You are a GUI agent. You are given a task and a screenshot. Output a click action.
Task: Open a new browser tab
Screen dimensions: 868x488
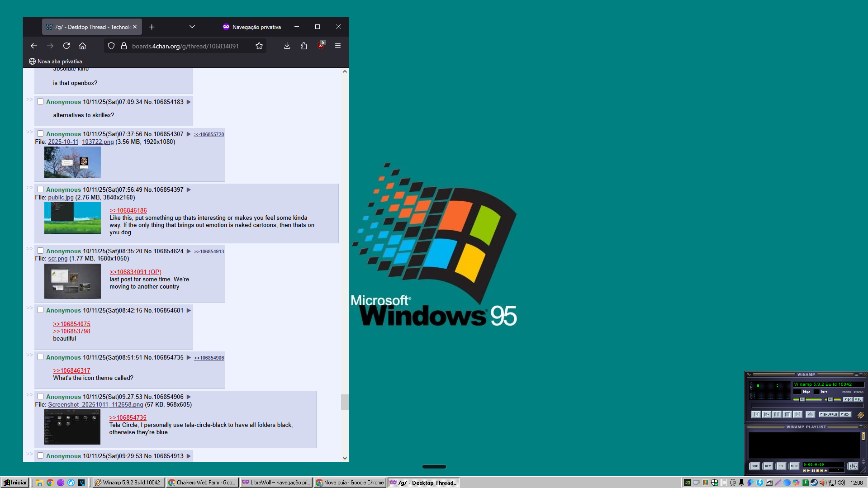pyautogui.click(x=152, y=27)
